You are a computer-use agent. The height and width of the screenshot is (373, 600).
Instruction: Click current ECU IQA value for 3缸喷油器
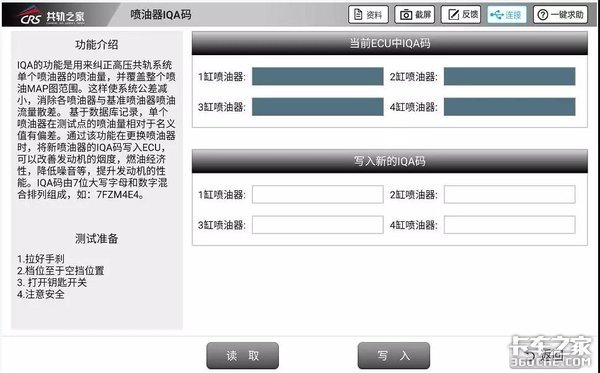click(x=318, y=107)
